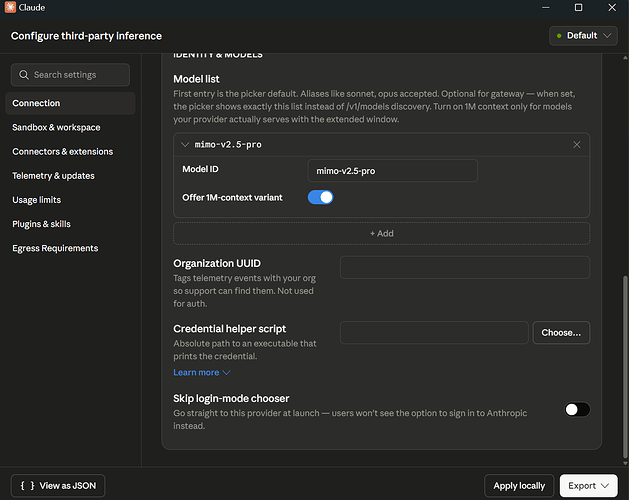The image size is (629, 500).
Task: Add a new model entry
Action: coord(381,234)
